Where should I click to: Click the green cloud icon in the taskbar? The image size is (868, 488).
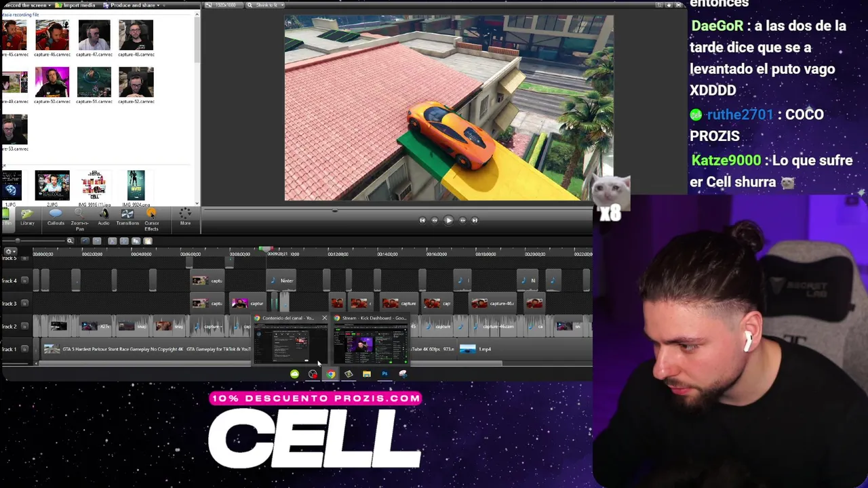click(x=294, y=374)
